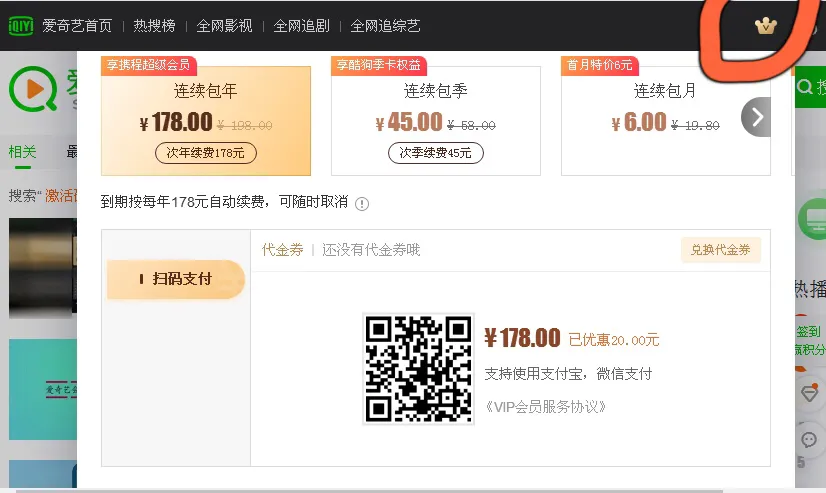Image resolution: width=826 pixels, height=493 pixels.
Task: Open the VIP会员服务协议 link
Action: (545, 407)
